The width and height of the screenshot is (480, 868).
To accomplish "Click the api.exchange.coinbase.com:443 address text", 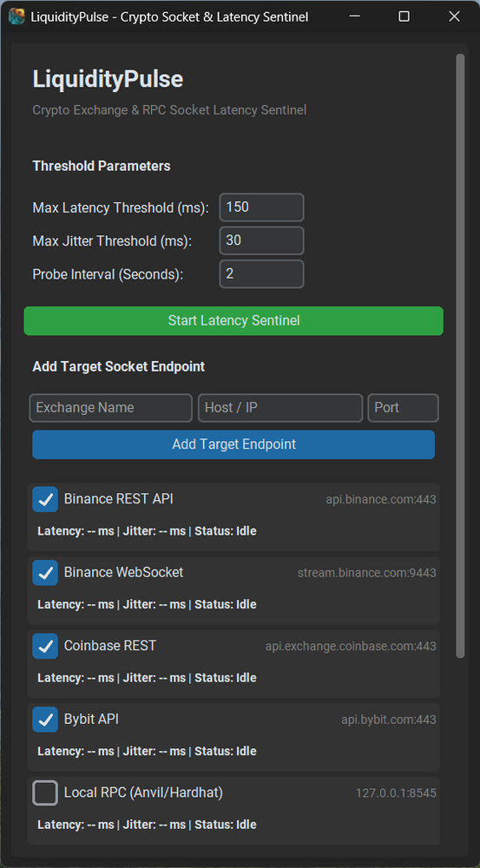I will click(x=351, y=647).
